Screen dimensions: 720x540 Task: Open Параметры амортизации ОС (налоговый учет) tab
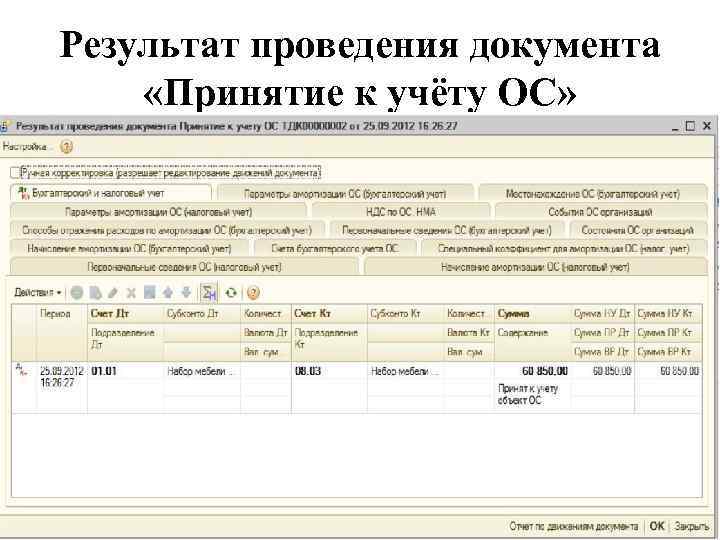click(x=158, y=212)
